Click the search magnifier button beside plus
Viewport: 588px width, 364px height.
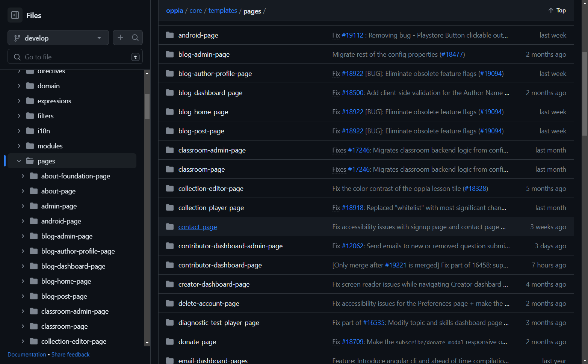pos(135,38)
